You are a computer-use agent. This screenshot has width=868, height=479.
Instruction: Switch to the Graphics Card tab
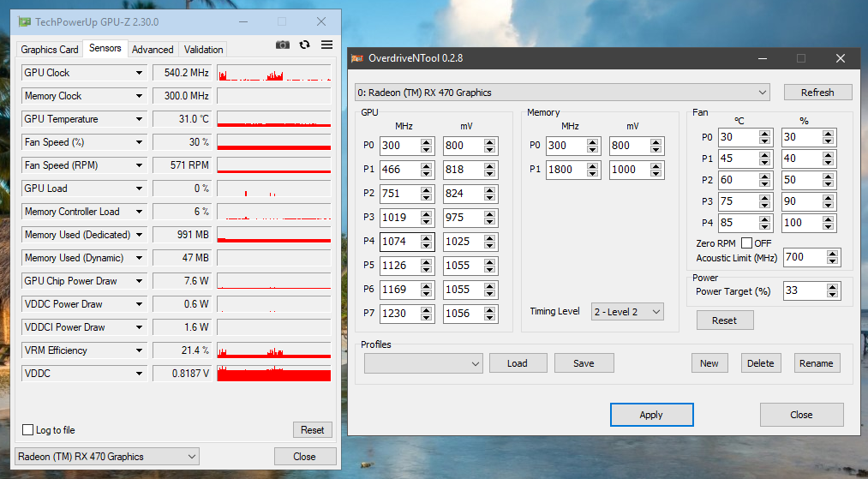[49, 50]
